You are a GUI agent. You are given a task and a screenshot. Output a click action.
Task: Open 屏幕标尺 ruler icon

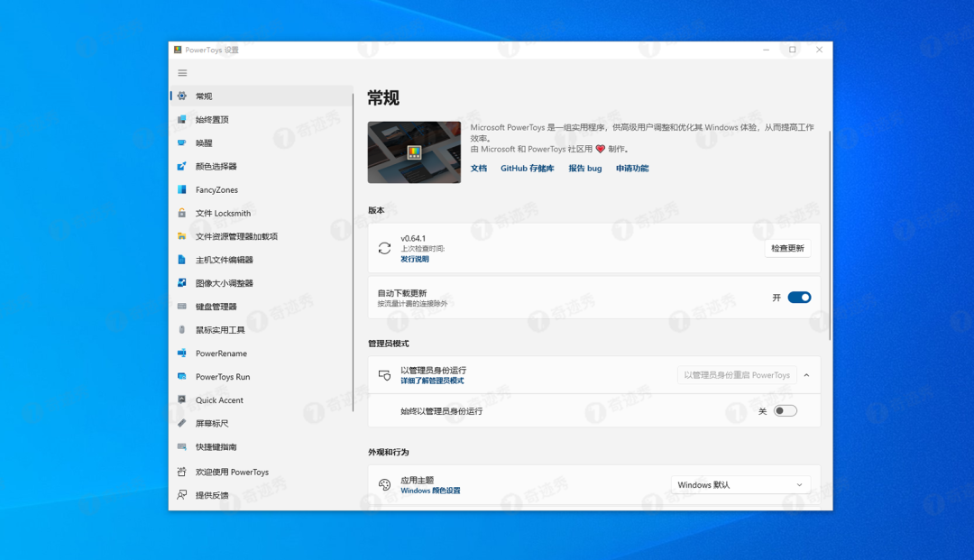pyautogui.click(x=181, y=424)
